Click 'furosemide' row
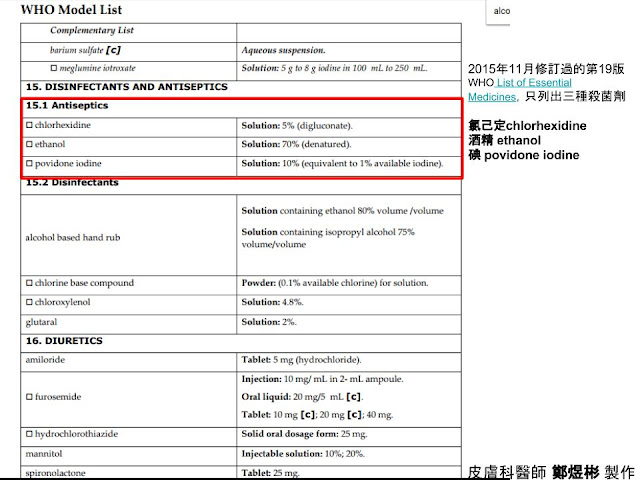640x480 pixels. coord(241,400)
